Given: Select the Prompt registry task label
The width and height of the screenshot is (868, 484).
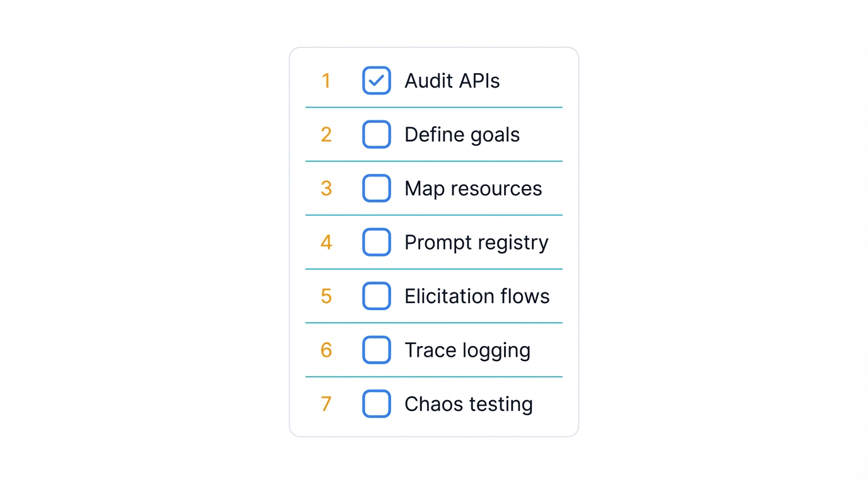Looking at the screenshot, I should click(476, 242).
